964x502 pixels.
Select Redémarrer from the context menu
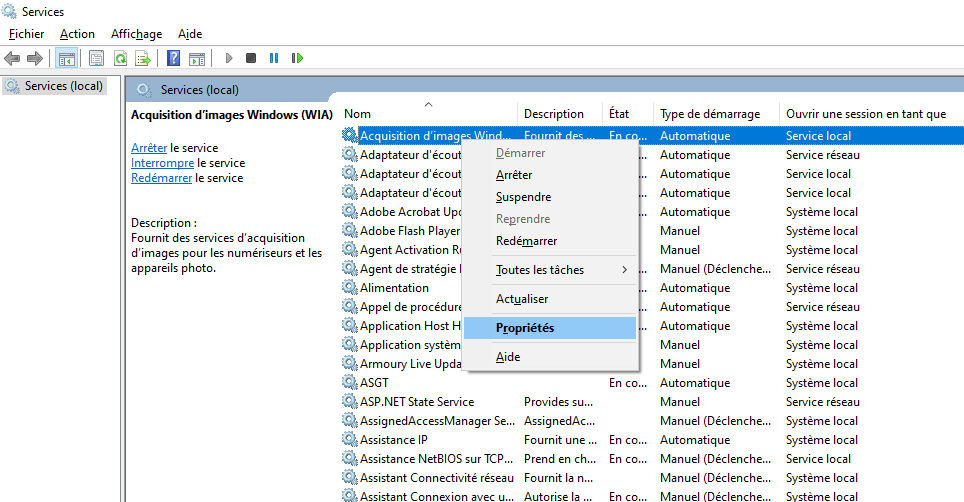526,241
